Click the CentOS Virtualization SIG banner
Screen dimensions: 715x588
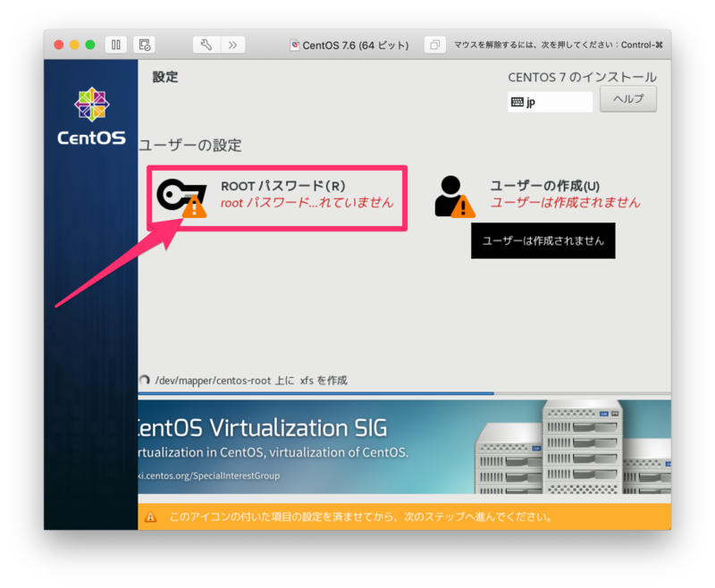point(404,447)
